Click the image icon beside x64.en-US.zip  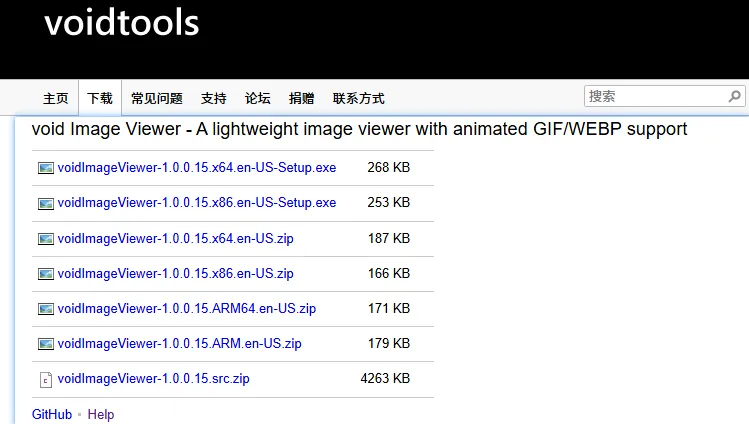tap(46, 239)
